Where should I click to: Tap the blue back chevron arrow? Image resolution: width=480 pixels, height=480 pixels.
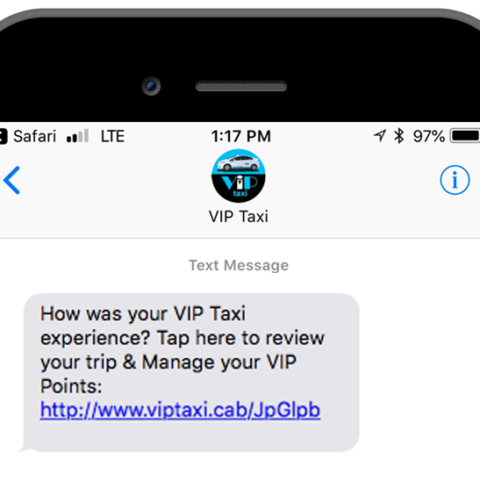[x=12, y=180]
